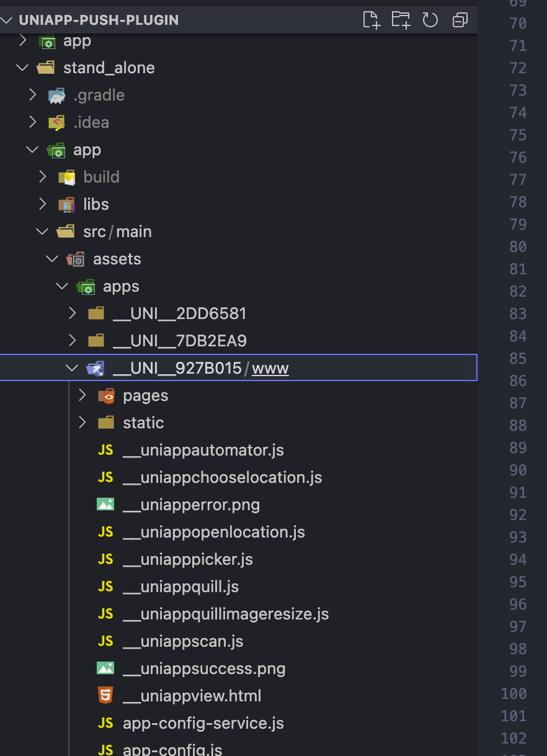Click the New File icon in explorer header
Viewport: 547px width, 756px height.
[x=371, y=20]
